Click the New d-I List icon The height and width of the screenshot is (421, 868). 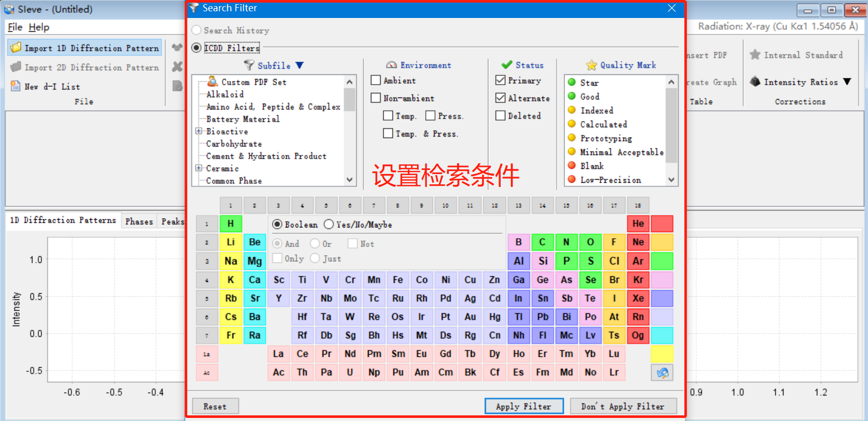tap(16, 86)
